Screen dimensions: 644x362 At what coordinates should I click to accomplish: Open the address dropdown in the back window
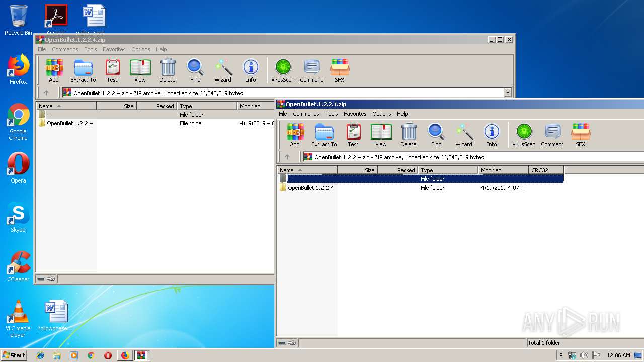508,93
